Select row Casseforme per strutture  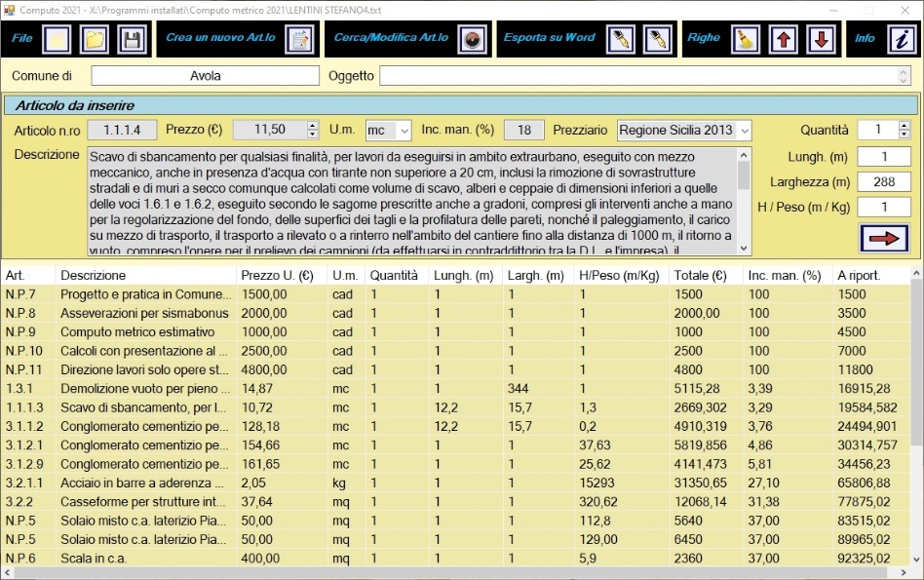455,502
